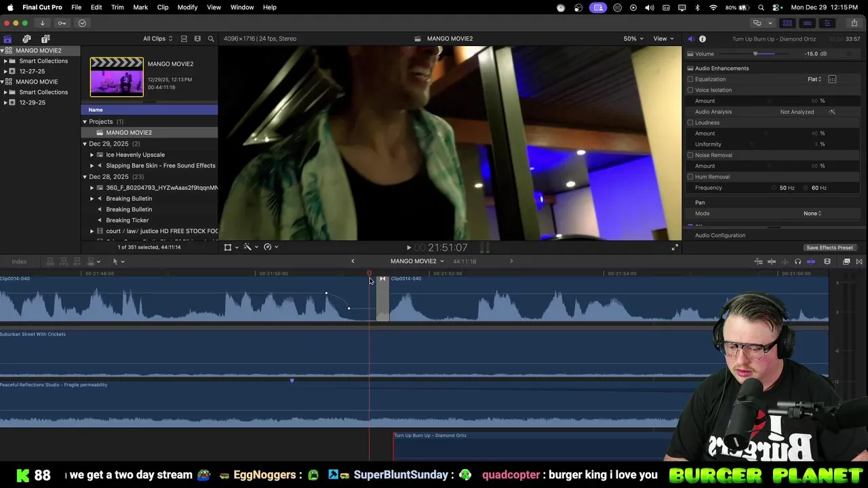Enable the Hum Removal checkbox
The width and height of the screenshot is (868, 488).
pyautogui.click(x=690, y=177)
